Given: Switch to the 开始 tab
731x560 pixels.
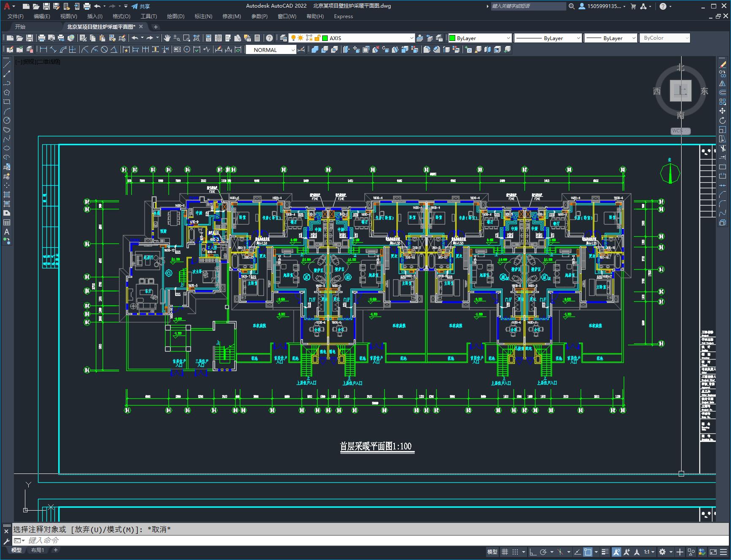Looking at the screenshot, I should [x=20, y=27].
